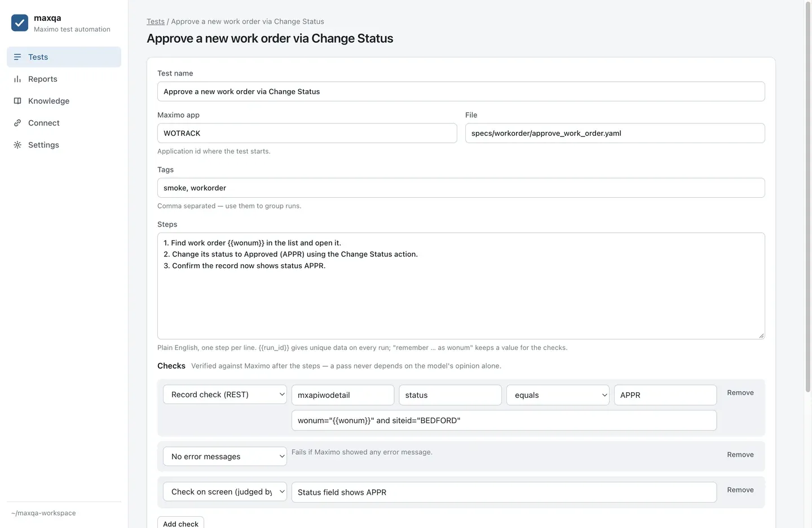Image resolution: width=812 pixels, height=528 pixels.
Task: Click the Knowledge book icon
Action: (x=17, y=101)
